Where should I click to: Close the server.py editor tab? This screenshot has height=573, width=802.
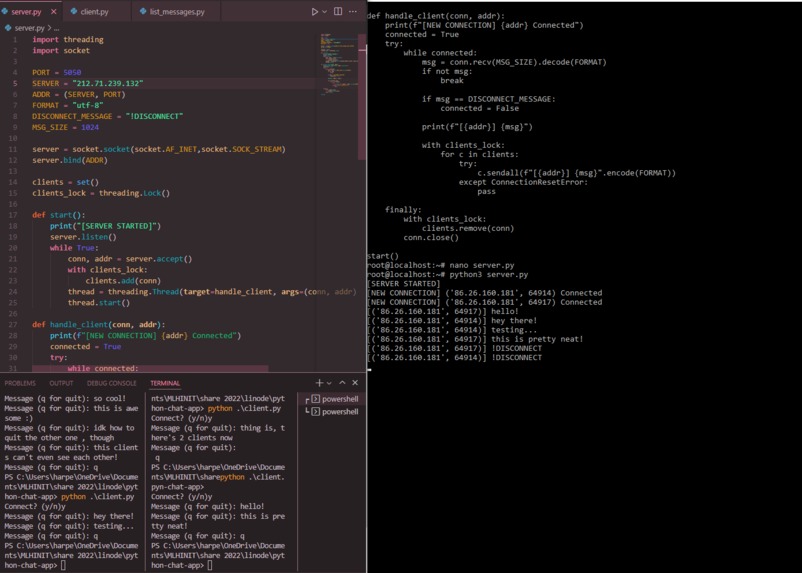[54, 11]
